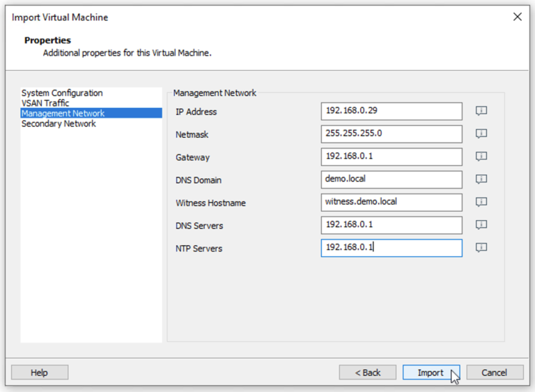Open the Secondary Network category
535x392 pixels.
click(x=59, y=124)
